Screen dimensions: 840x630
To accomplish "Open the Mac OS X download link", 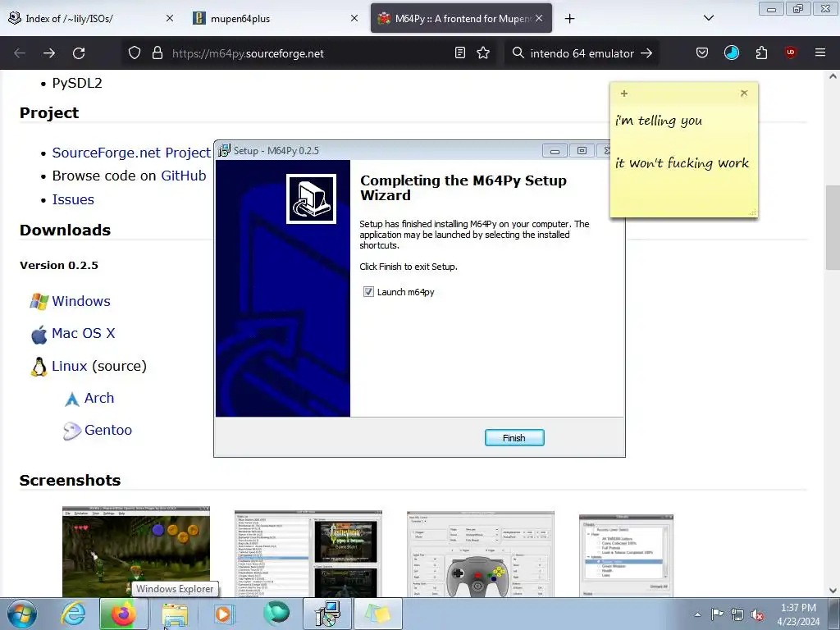I will (x=83, y=333).
